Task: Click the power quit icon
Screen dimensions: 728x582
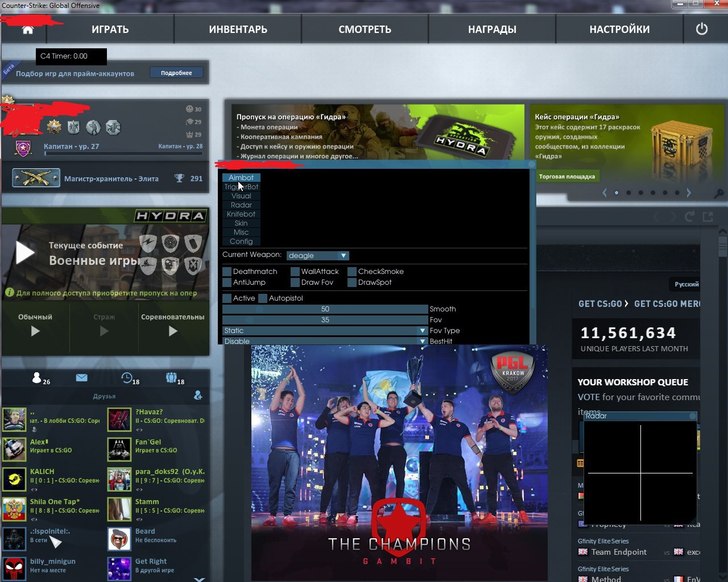Action: (x=702, y=29)
